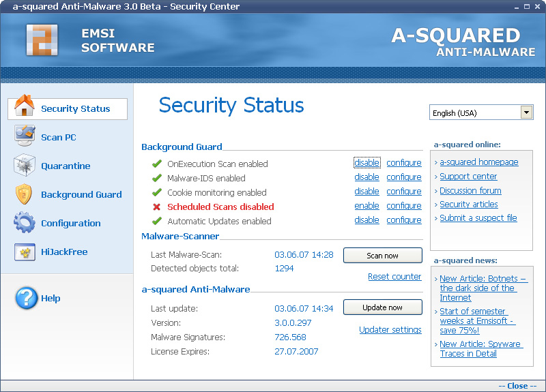546x392 pixels.
Task: Click the Last Malware-Scan date 03.06.07 14:28
Action: coord(304,254)
